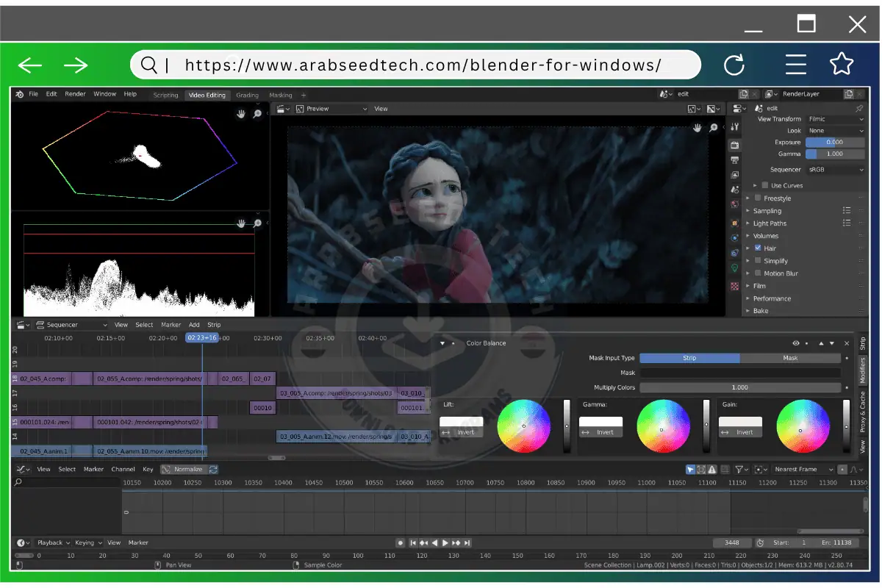Click the Exposure slider field
Image resolution: width=882 pixels, height=588 pixels.
834,142
